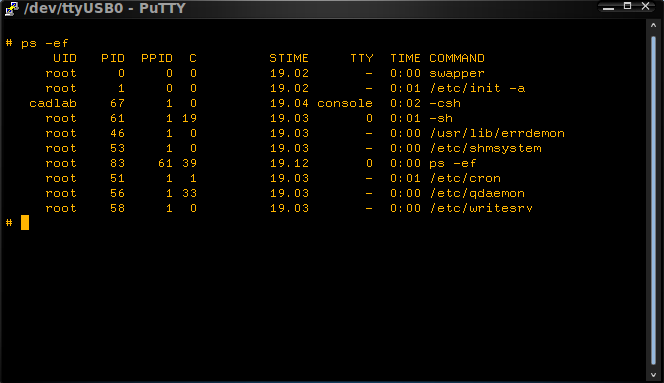The width and height of the screenshot is (664, 383).
Task: Click the PID value 83
Action: click(x=117, y=163)
